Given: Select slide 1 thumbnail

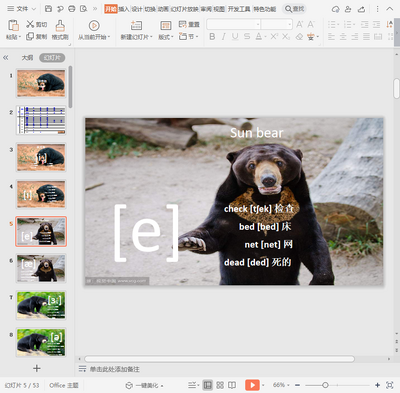Looking at the screenshot, I should 41,83.
